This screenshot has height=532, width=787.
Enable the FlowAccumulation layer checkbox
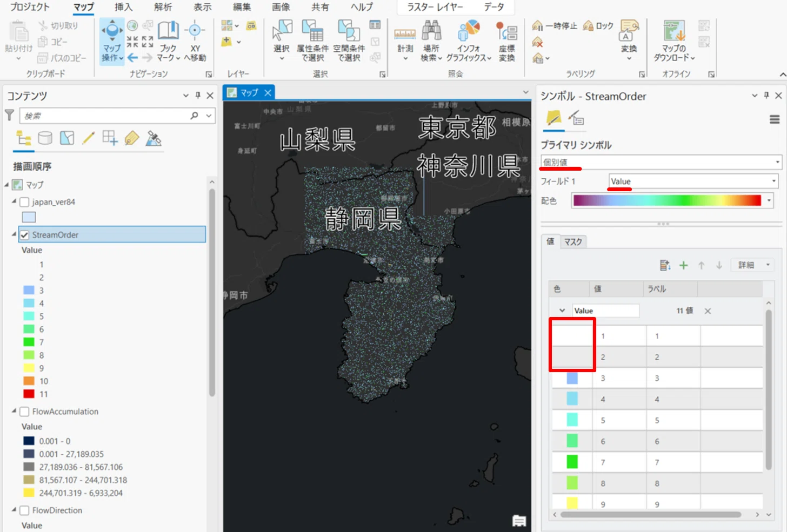pos(24,412)
